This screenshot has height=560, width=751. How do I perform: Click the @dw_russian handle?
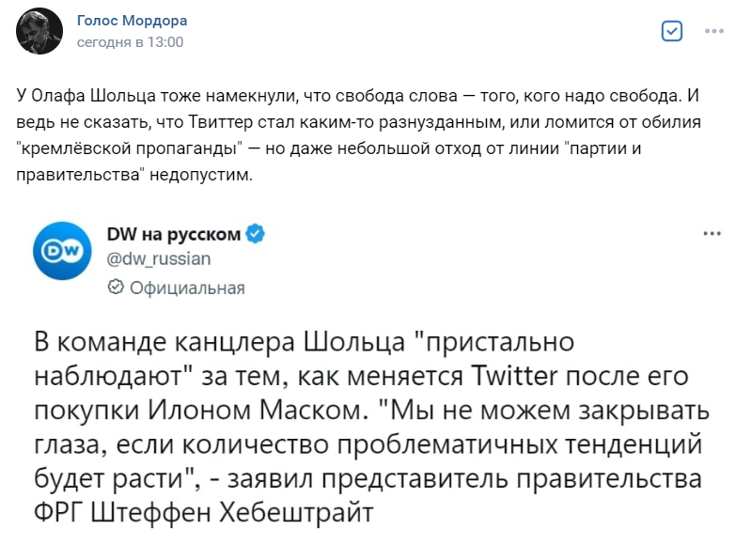[159, 258]
